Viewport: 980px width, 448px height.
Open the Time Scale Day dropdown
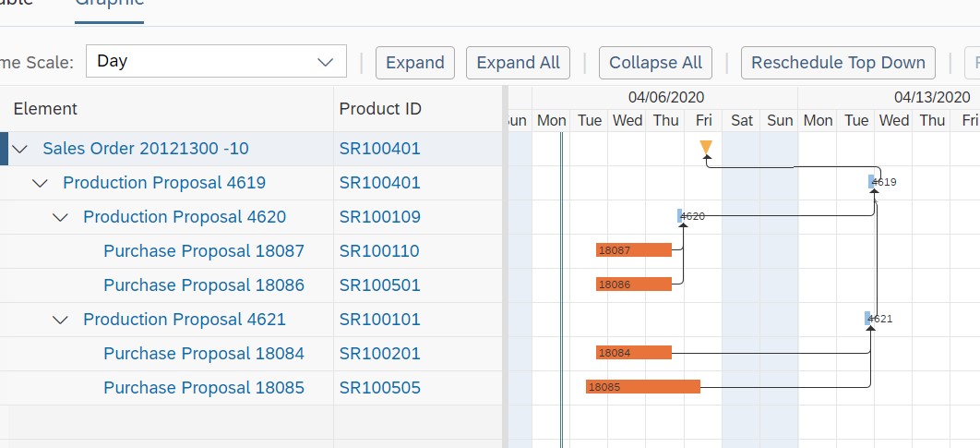coord(216,61)
